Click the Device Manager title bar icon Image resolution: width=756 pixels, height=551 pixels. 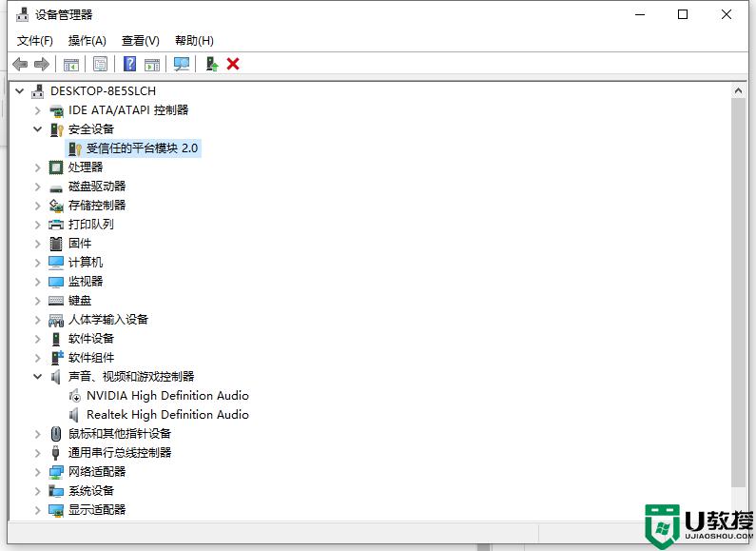[22, 14]
